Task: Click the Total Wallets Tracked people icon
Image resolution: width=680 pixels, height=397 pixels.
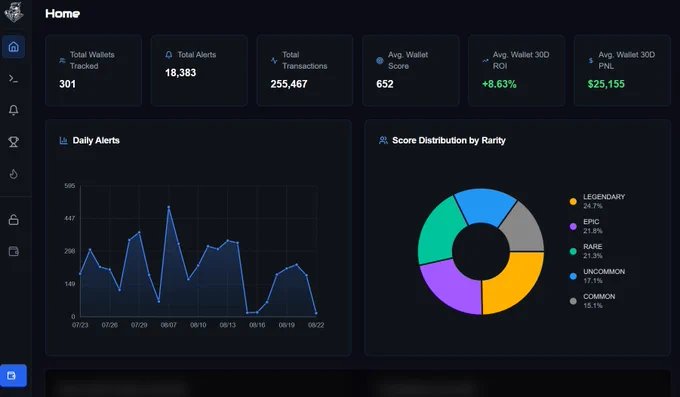Action: [62, 60]
